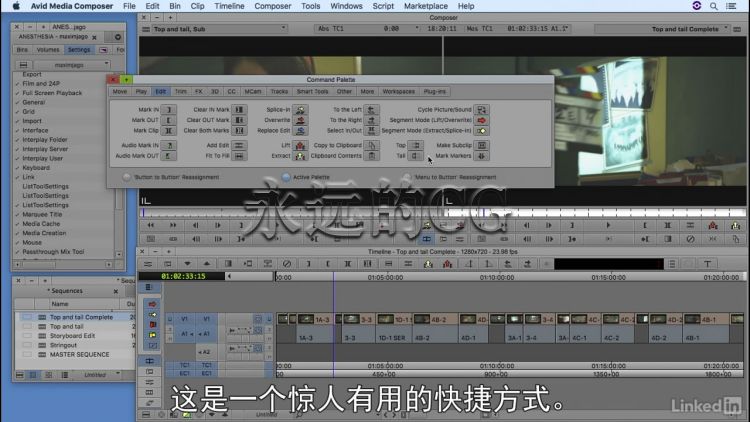Toggle the A2 track selector in timeline
750x422 pixels.
(x=206, y=352)
